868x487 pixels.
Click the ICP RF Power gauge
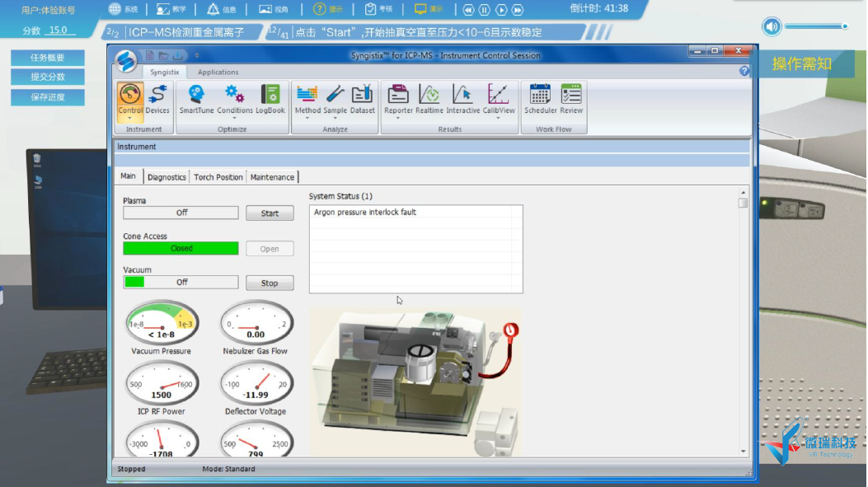click(162, 383)
